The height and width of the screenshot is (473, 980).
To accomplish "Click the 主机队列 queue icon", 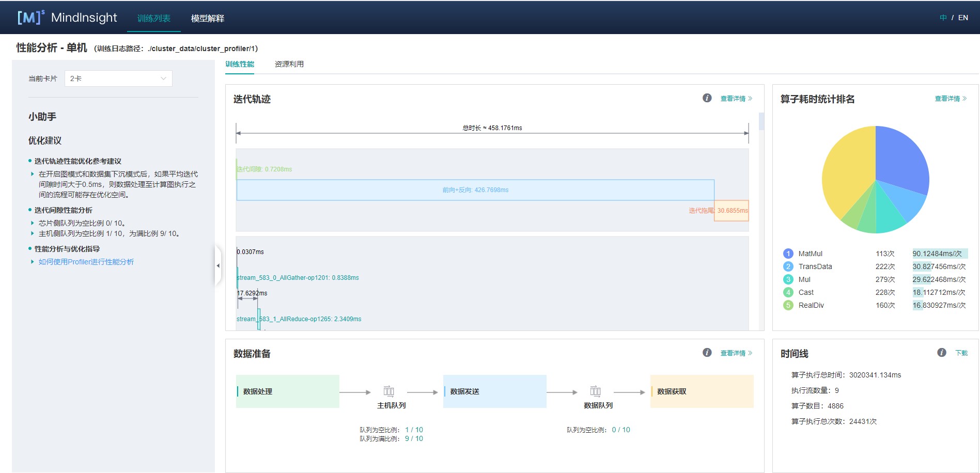I will [x=388, y=391].
